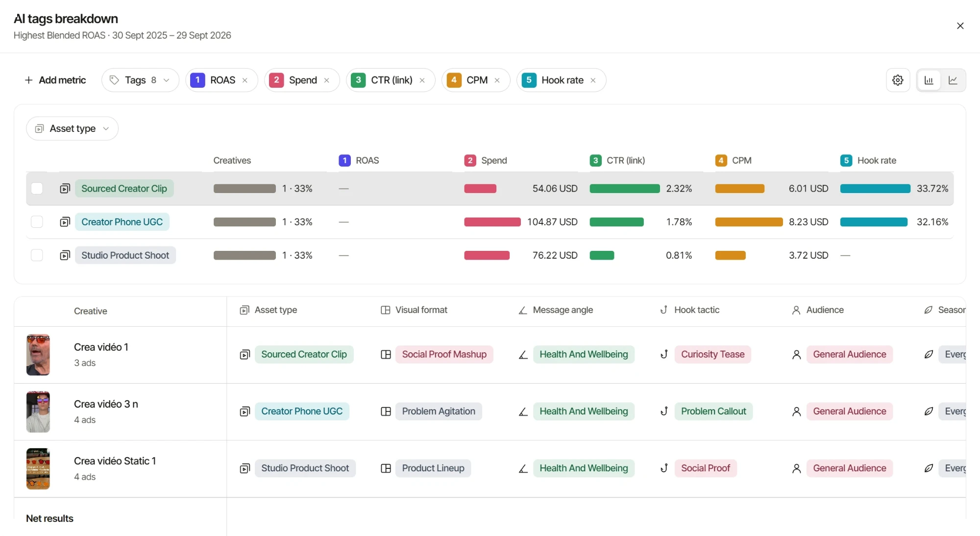Image resolution: width=980 pixels, height=536 pixels.
Task: Click the Audience column header icon
Action: tap(796, 310)
